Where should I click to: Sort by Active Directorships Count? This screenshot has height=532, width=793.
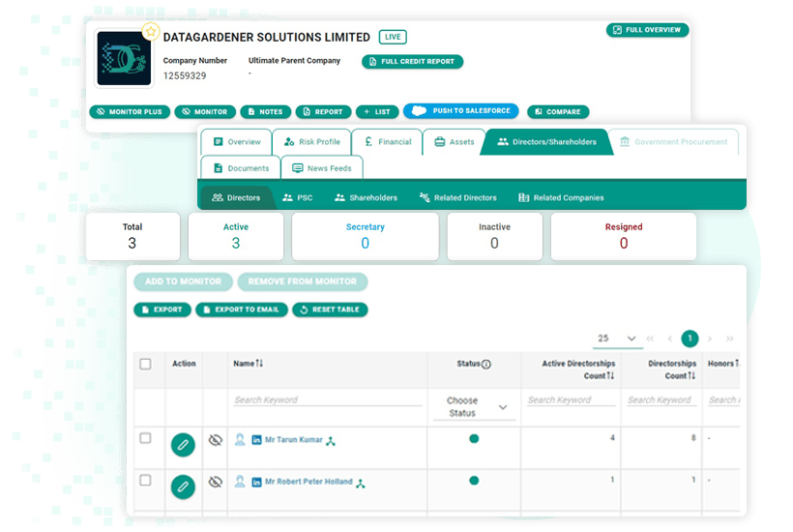(578, 369)
